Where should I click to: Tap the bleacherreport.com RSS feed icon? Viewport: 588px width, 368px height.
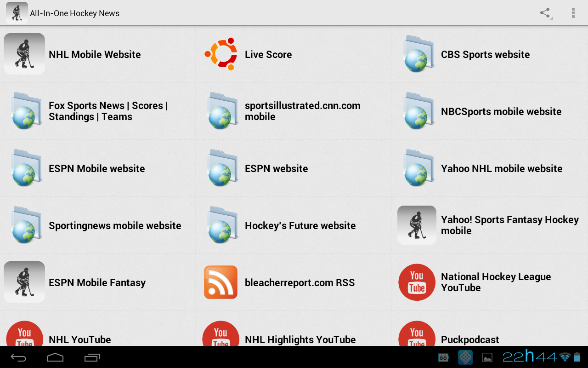[221, 282]
